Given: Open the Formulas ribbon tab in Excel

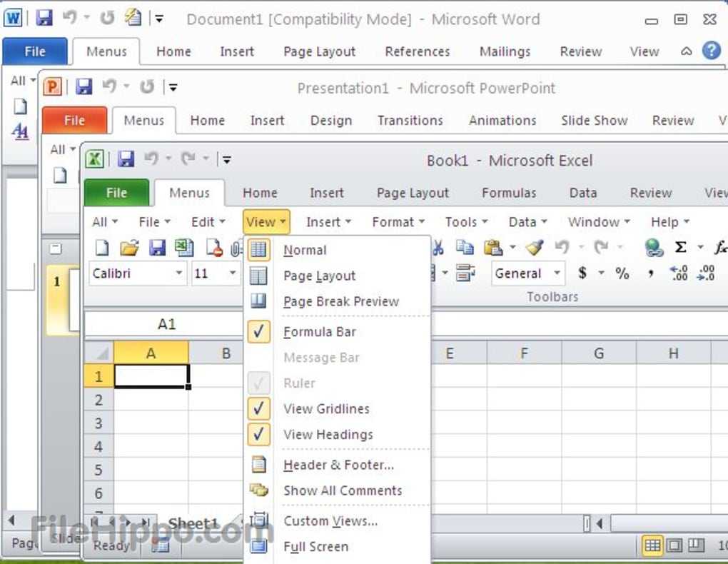Looking at the screenshot, I should tap(509, 193).
